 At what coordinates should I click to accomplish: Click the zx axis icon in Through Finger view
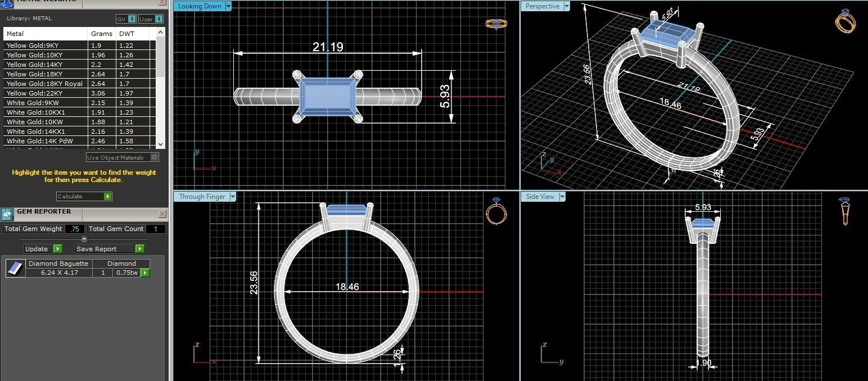pos(204,353)
